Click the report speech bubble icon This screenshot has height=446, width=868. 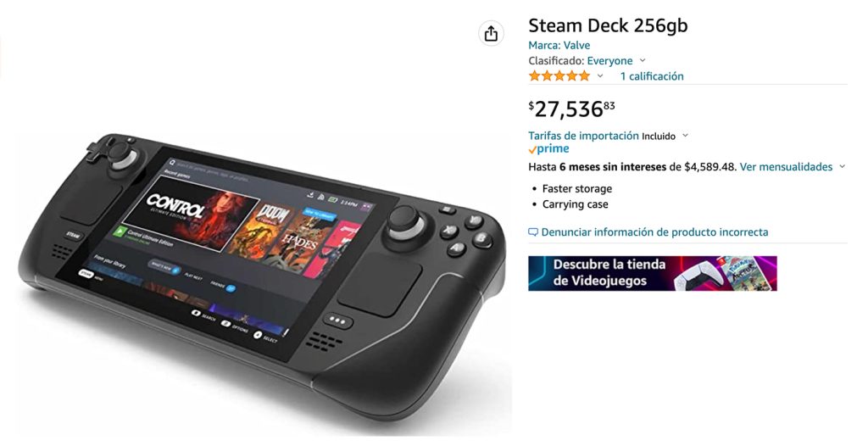pyautogui.click(x=533, y=232)
